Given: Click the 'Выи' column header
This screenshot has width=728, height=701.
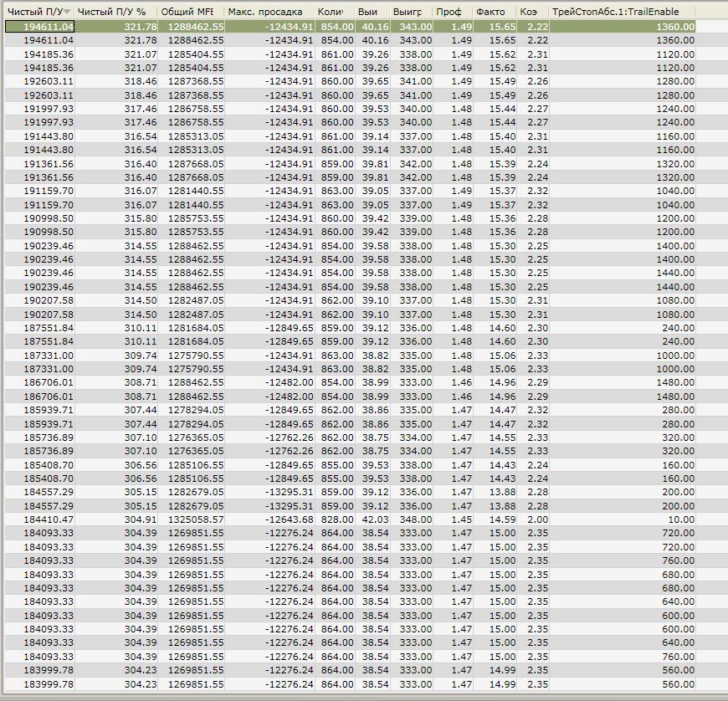Looking at the screenshot, I should [372, 12].
